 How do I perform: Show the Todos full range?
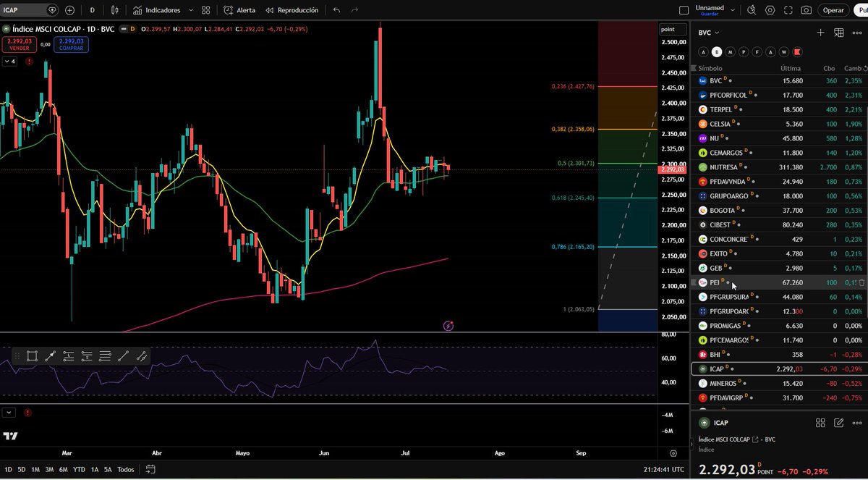(x=126, y=469)
